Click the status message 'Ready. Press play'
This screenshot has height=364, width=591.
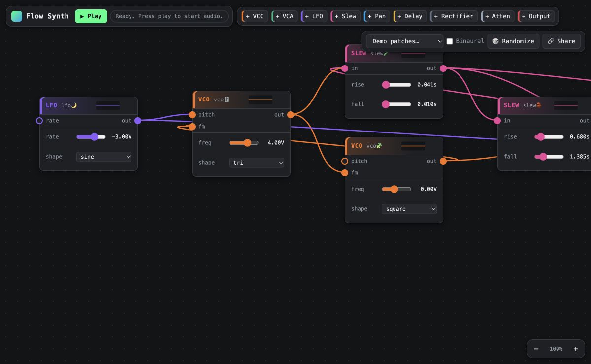click(169, 16)
